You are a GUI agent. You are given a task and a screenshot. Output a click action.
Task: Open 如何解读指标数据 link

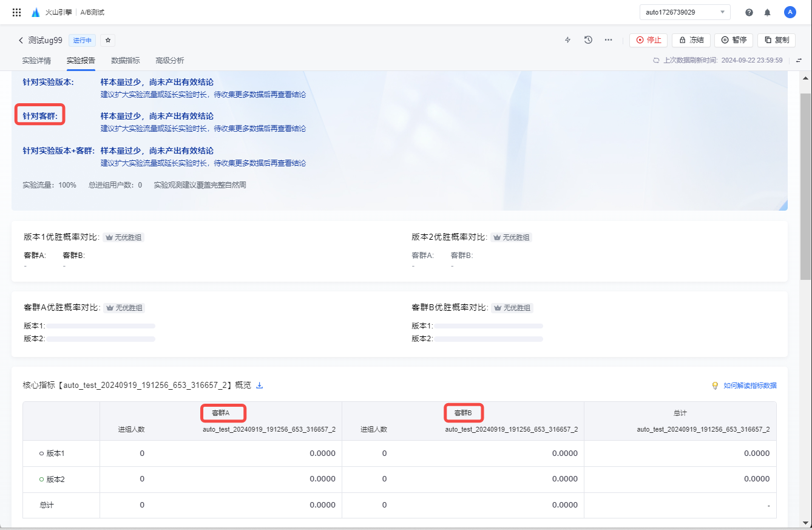[x=749, y=386]
